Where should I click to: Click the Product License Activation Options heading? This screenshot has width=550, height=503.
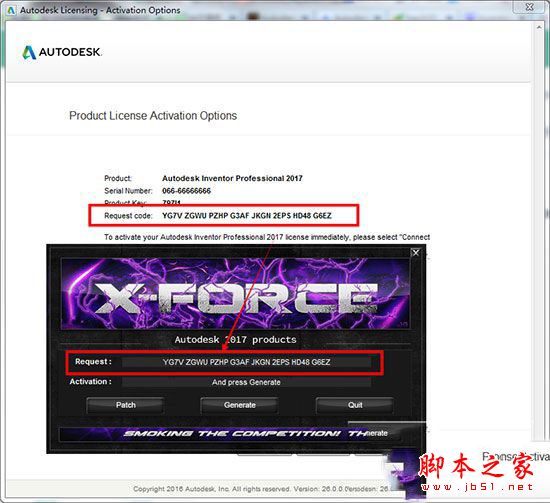pos(153,115)
